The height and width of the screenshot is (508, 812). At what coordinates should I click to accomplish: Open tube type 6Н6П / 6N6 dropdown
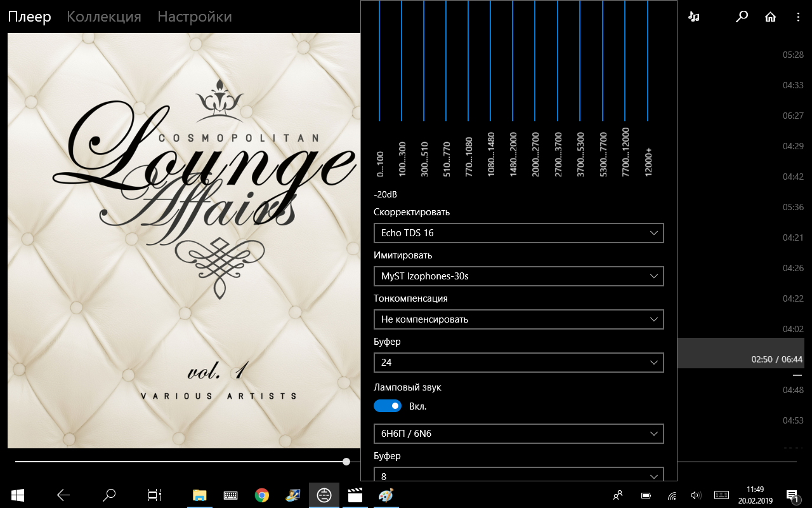[x=519, y=434]
